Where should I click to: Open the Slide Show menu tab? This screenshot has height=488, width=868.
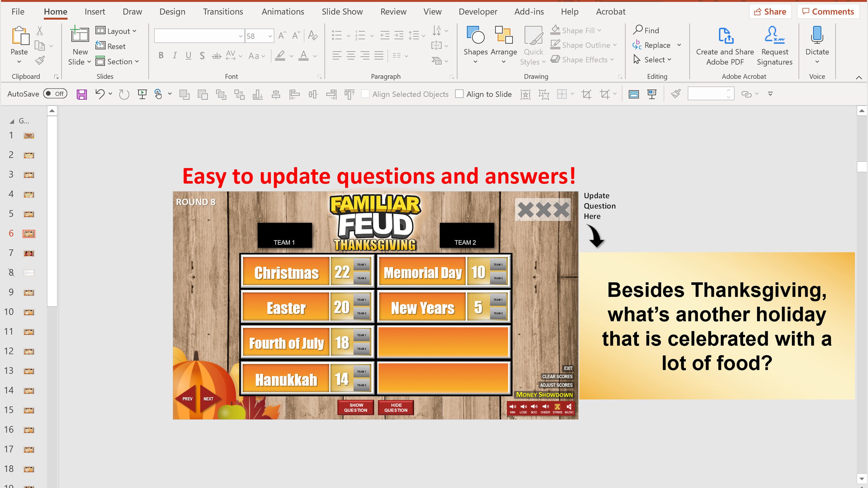pos(342,11)
